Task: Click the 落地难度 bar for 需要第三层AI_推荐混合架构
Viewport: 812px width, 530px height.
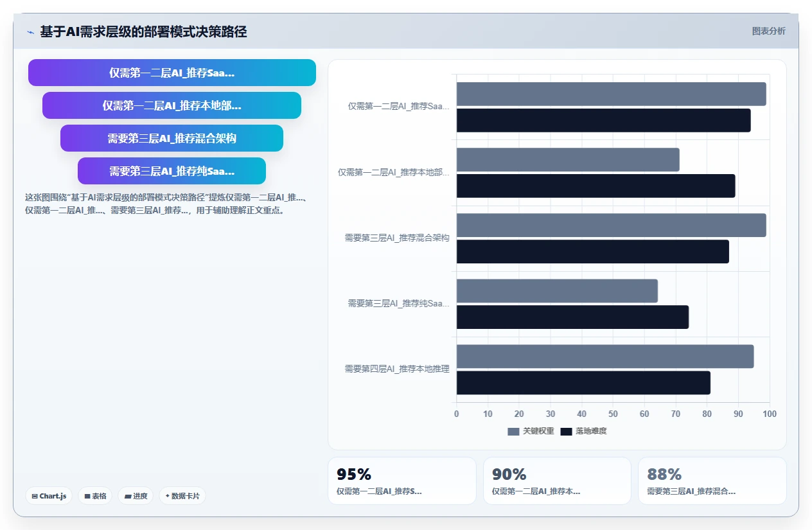Action: coord(593,251)
